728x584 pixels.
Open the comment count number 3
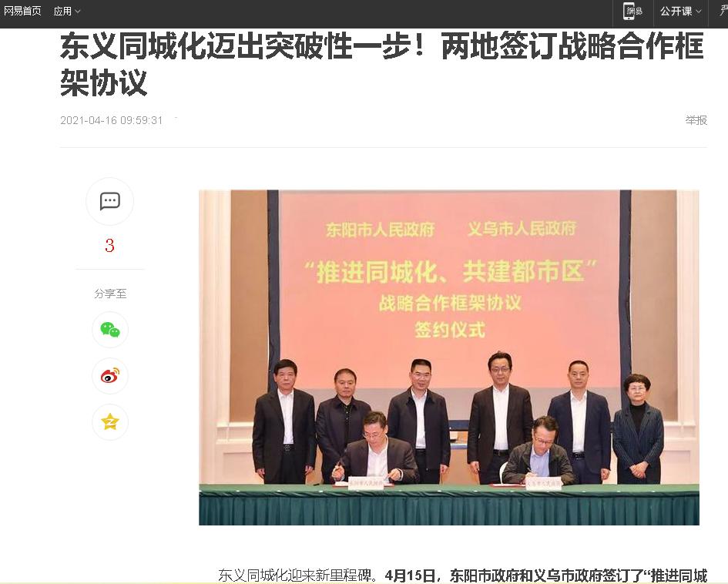(109, 246)
